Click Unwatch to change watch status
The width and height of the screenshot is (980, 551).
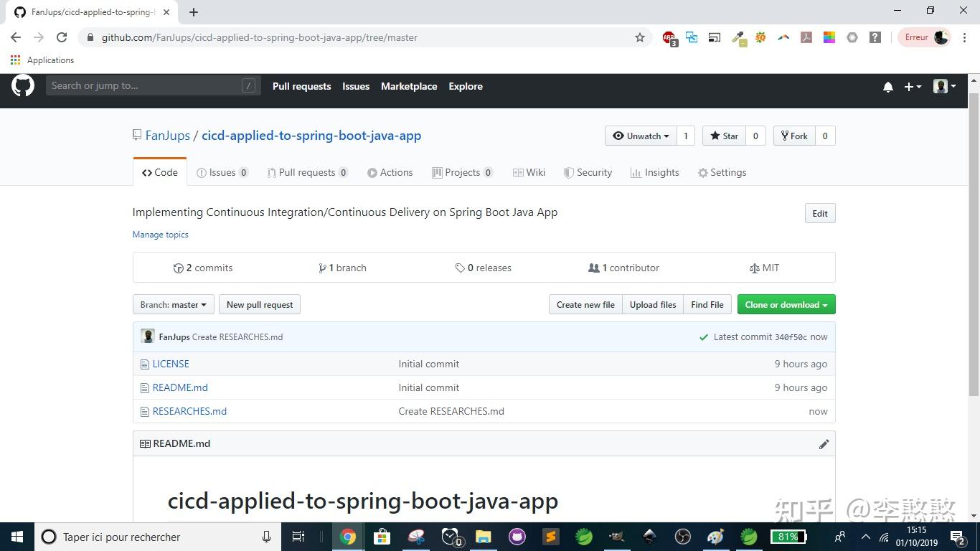click(x=641, y=136)
